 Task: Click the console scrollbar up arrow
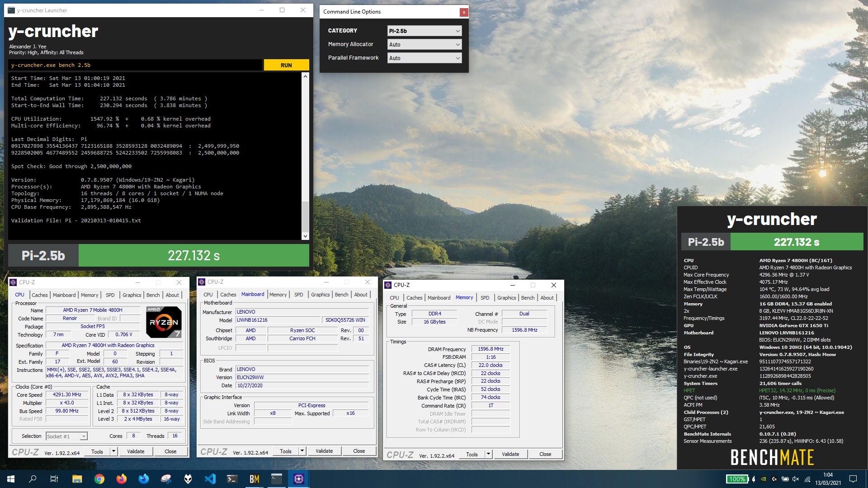305,76
